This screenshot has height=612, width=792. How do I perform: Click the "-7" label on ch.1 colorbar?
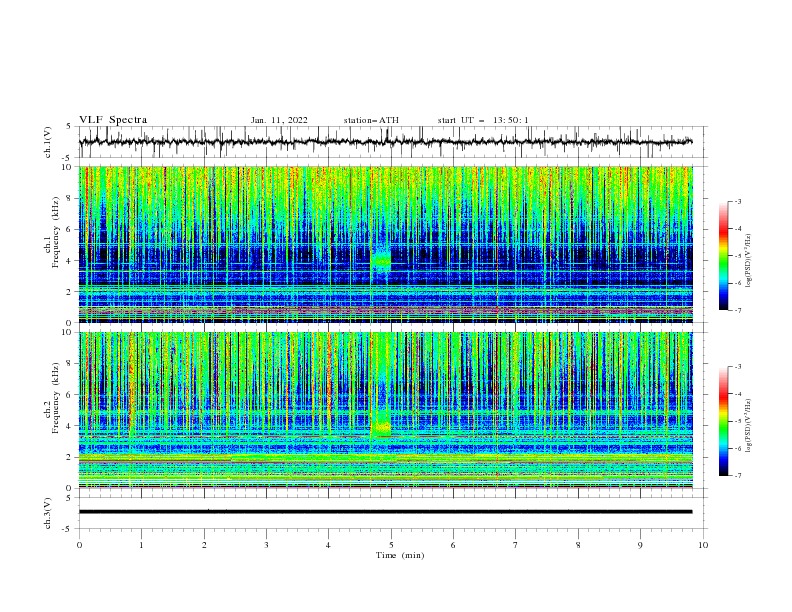pos(737,310)
